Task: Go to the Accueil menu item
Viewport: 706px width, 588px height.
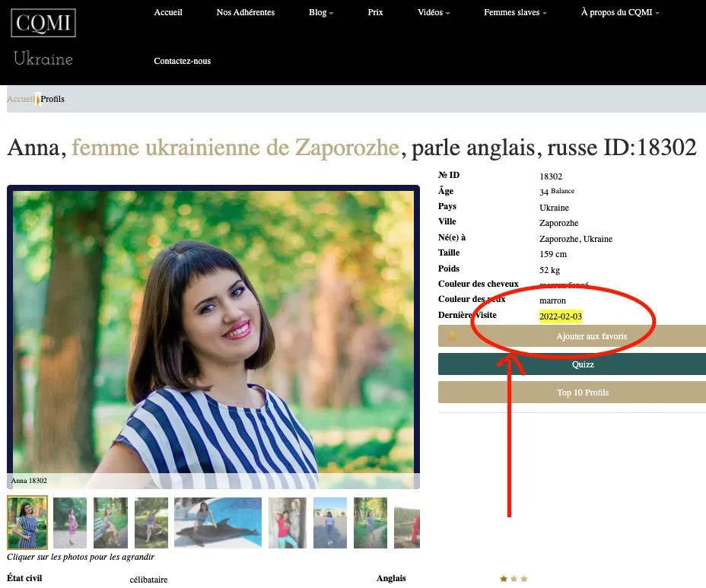Action: [x=168, y=13]
